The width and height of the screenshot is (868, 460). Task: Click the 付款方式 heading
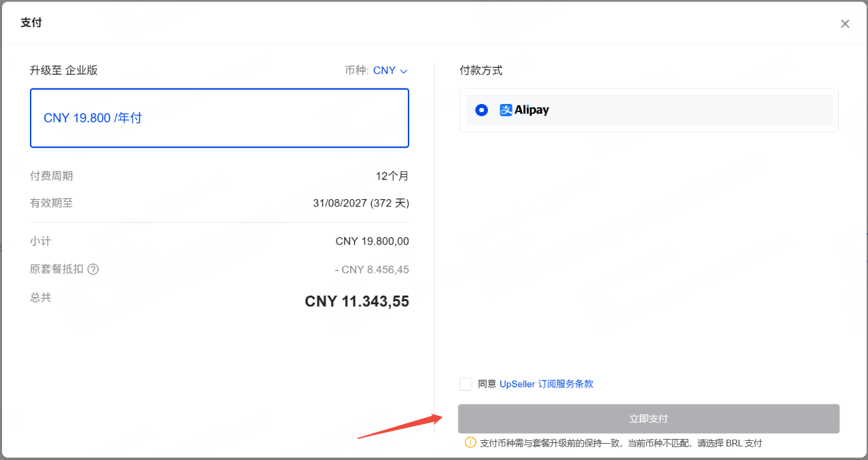pyautogui.click(x=481, y=70)
